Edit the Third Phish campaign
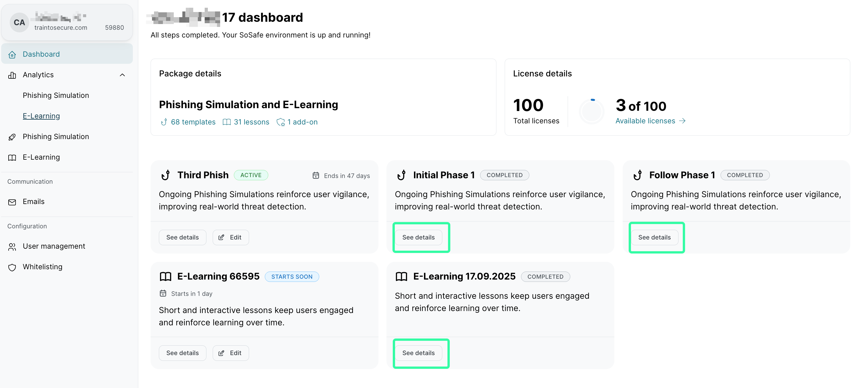The image size is (868, 388). tap(230, 237)
